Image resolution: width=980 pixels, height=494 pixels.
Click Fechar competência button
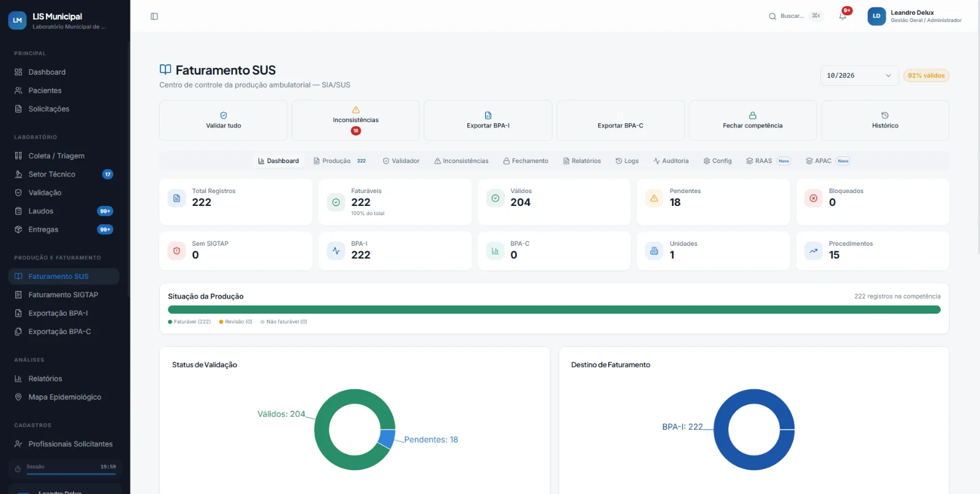[753, 121]
